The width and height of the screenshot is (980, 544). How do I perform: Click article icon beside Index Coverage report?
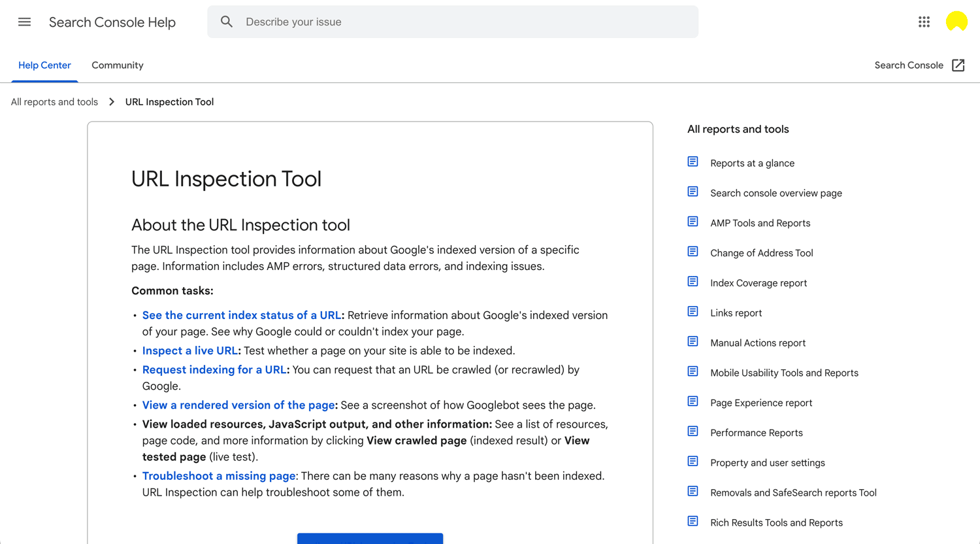pyautogui.click(x=693, y=282)
